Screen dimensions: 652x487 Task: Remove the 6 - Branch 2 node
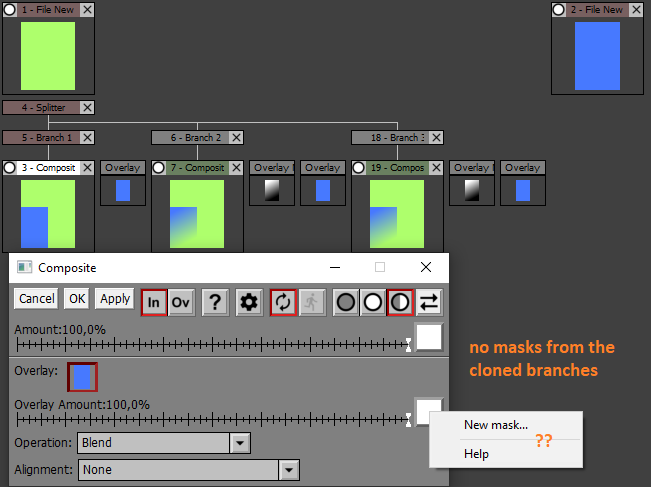(237, 138)
